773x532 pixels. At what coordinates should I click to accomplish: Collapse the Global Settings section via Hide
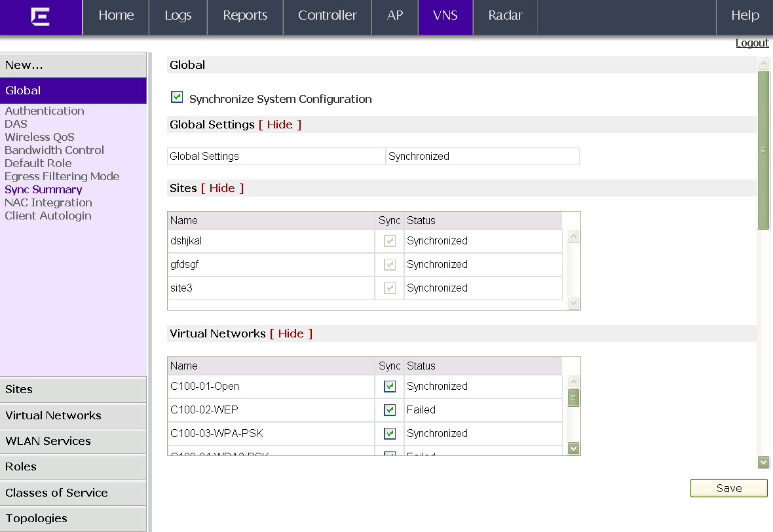coord(280,124)
